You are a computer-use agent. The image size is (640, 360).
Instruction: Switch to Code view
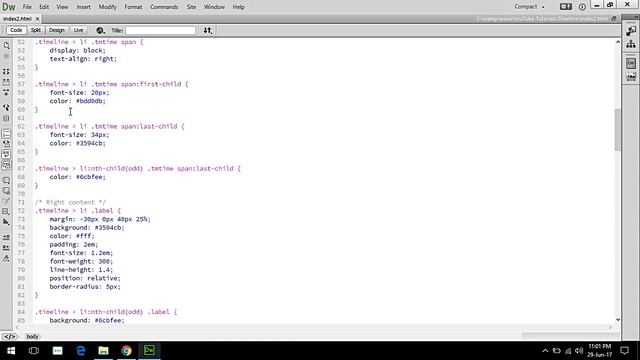(x=16, y=30)
